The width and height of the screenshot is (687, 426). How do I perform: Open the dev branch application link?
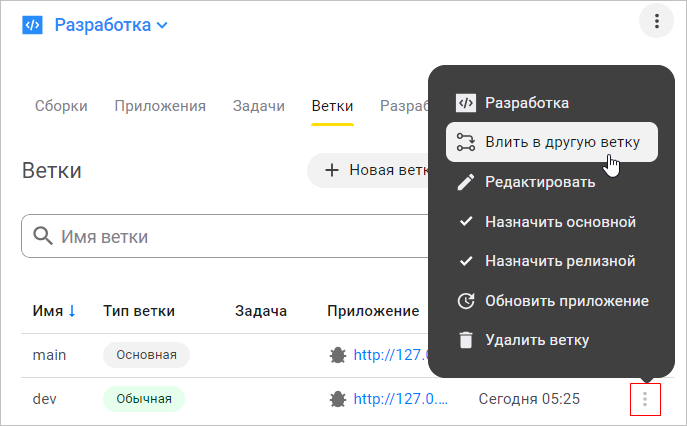(400, 399)
